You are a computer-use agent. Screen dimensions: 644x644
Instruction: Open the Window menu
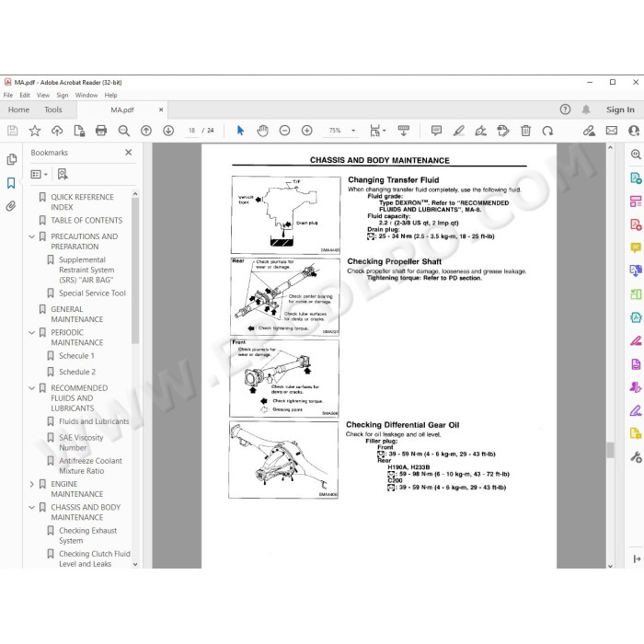click(x=86, y=96)
